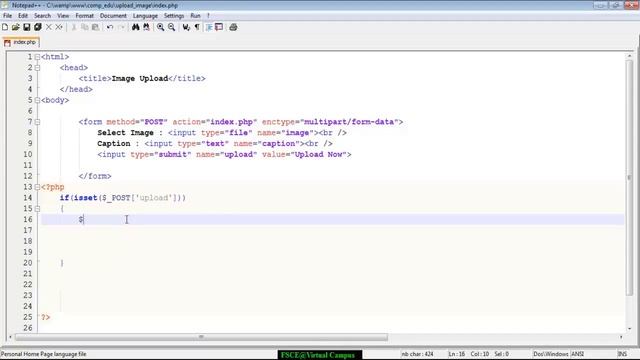Click the Paste toolbar icon
The image size is (640, 360).
(x=96, y=27)
